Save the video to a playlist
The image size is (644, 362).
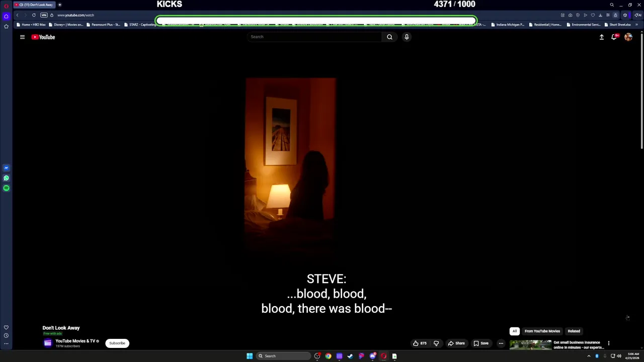[480, 343]
